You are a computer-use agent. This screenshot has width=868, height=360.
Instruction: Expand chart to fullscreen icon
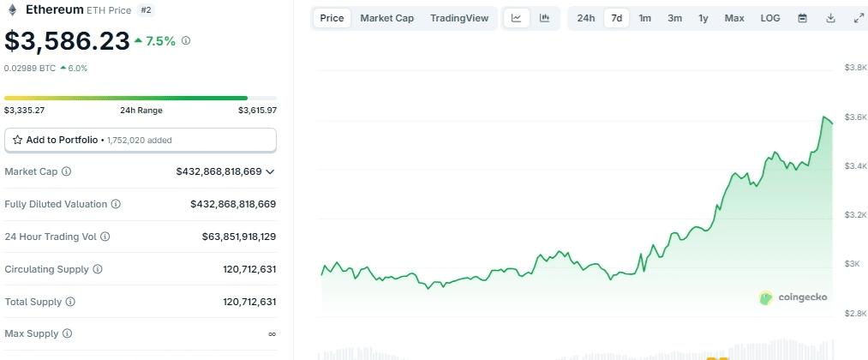tap(858, 18)
